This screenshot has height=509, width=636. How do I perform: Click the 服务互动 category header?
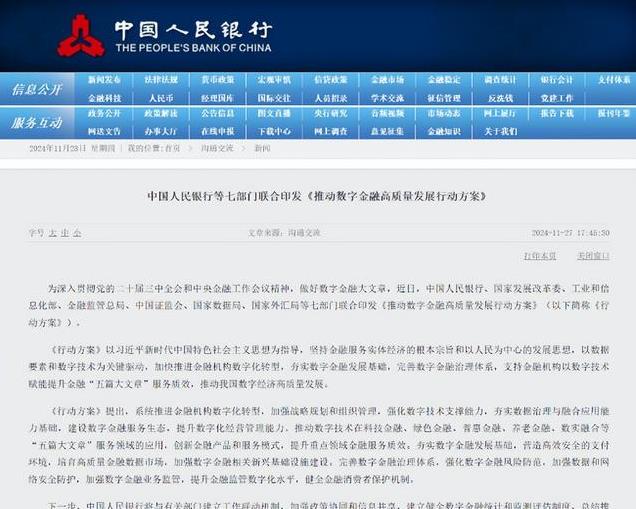[x=37, y=122]
